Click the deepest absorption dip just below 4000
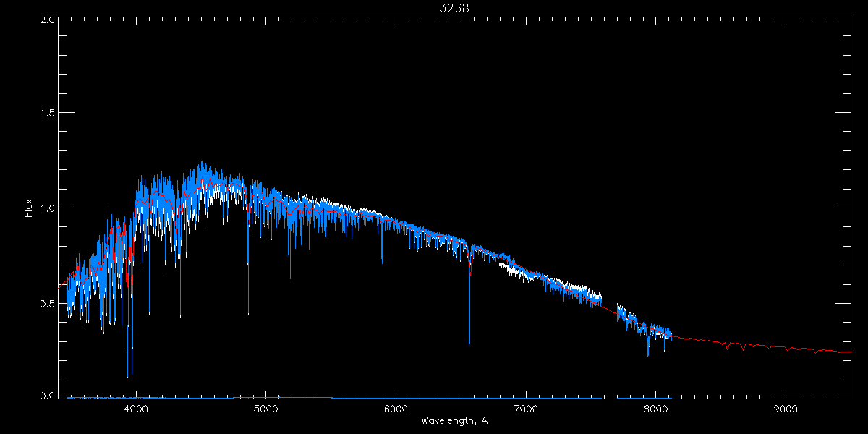The width and height of the screenshot is (868, 434). 128,376
